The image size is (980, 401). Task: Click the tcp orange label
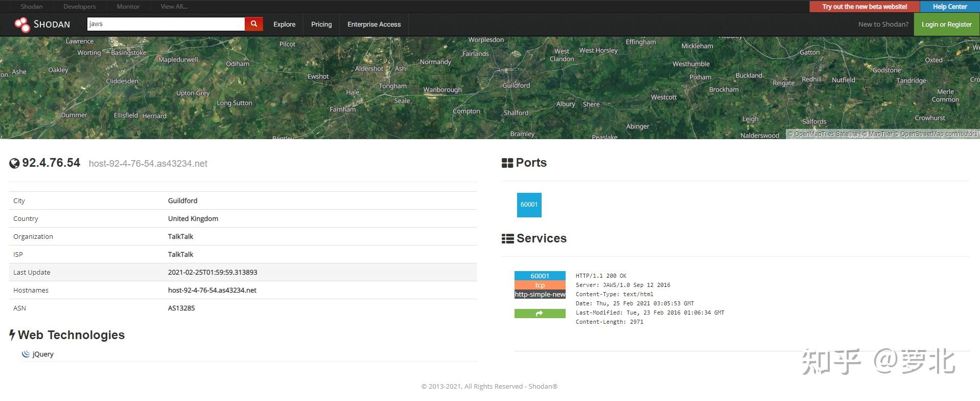540,285
